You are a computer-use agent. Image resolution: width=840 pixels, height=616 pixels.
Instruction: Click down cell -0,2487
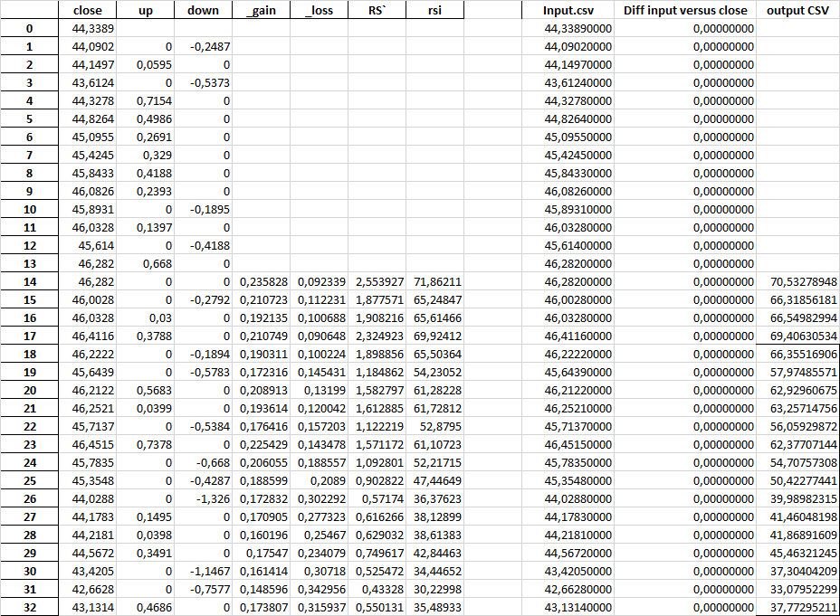coord(203,46)
